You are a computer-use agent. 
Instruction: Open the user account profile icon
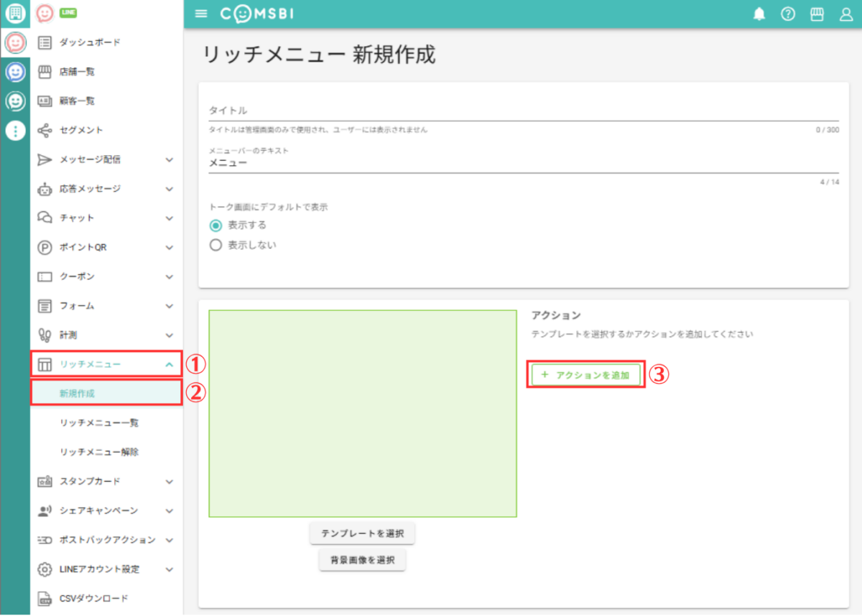845,14
